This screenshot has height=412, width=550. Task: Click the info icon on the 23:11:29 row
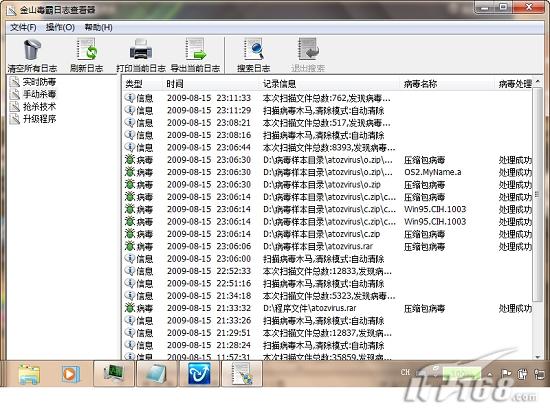[x=130, y=110]
